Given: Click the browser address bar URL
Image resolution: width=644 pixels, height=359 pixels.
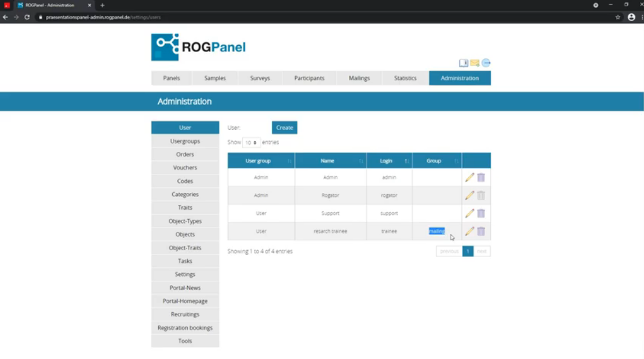Looking at the screenshot, I should click(x=103, y=17).
